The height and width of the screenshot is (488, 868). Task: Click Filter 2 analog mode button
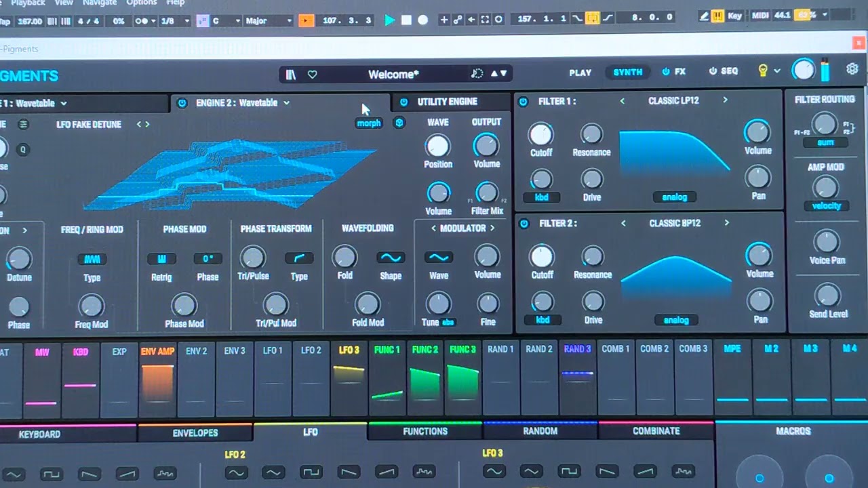tap(676, 320)
